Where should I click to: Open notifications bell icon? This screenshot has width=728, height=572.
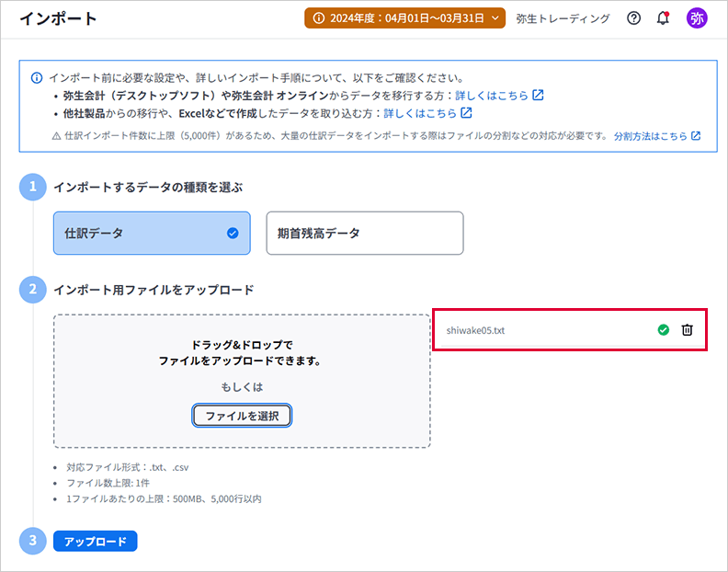[663, 18]
